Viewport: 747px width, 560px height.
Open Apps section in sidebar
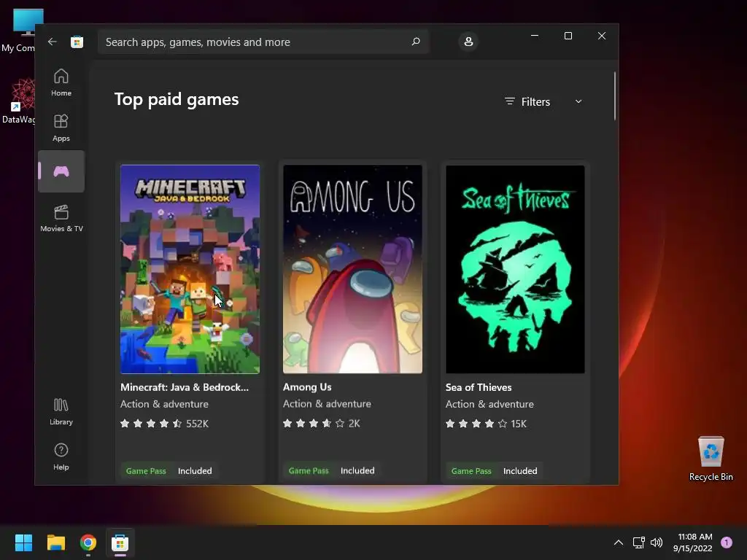[x=61, y=128]
